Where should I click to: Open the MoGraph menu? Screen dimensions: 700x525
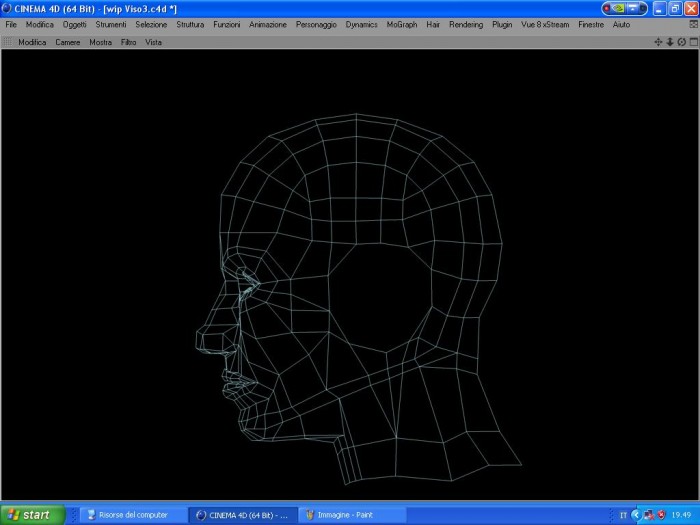pos(402,25)
